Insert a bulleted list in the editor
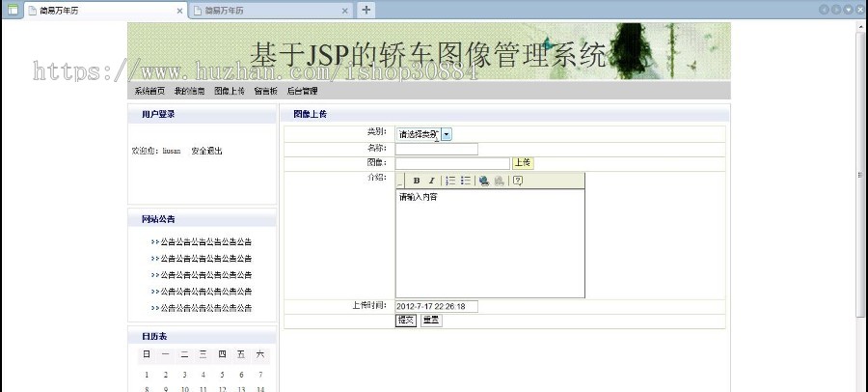The height and width of the screenshot is (392, 868). pos(466,181)
